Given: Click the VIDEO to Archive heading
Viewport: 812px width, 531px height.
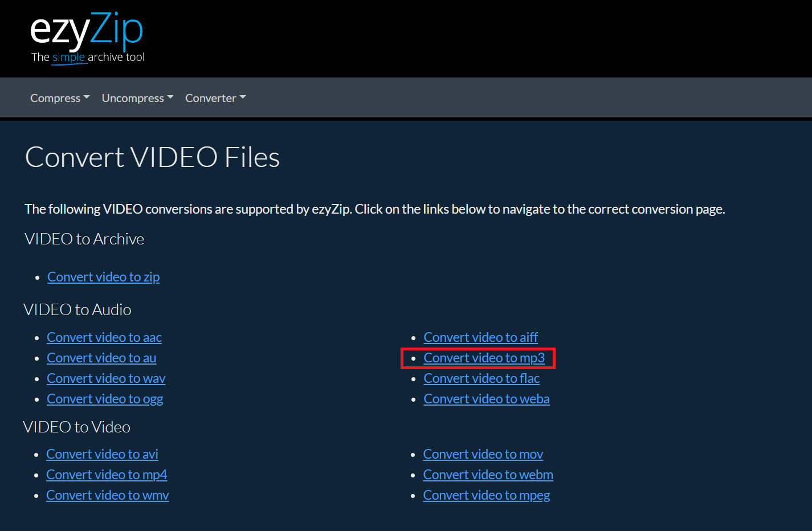Looking at the screenshot, I should (84, 239).
